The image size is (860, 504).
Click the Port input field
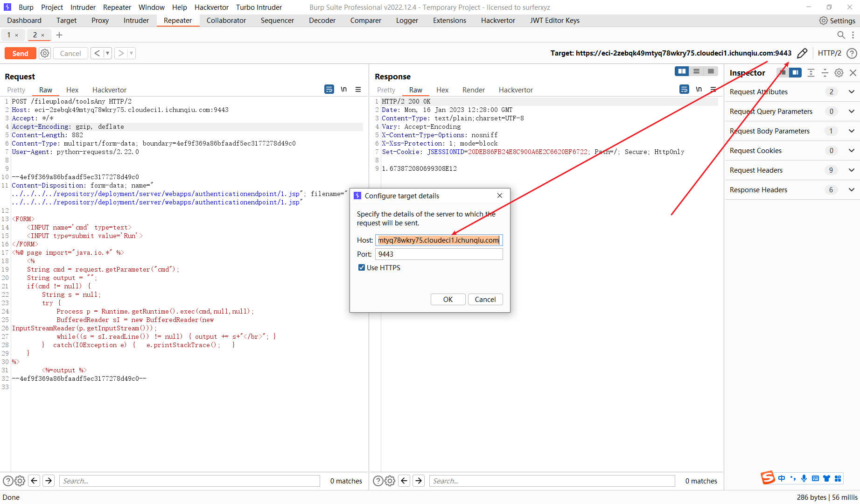tap(439, 254)
